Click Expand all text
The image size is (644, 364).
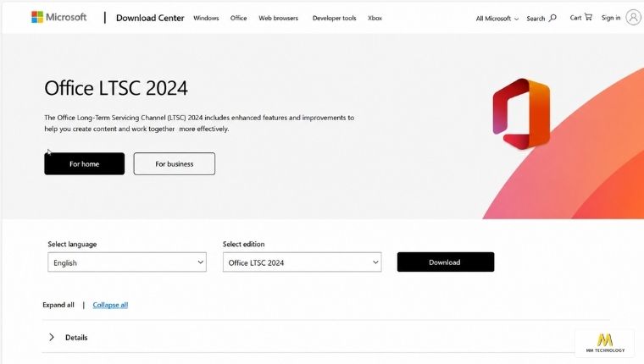pos(58,305)
